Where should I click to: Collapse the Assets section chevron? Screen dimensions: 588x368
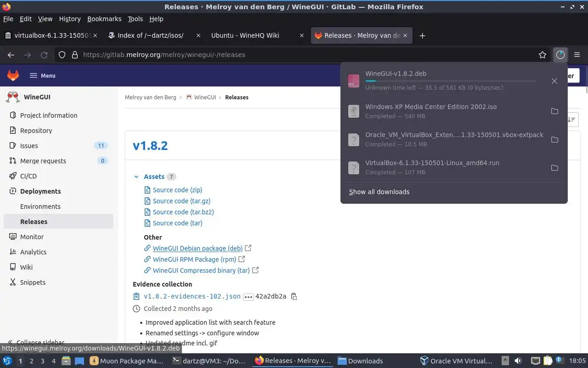coord(136,177)
